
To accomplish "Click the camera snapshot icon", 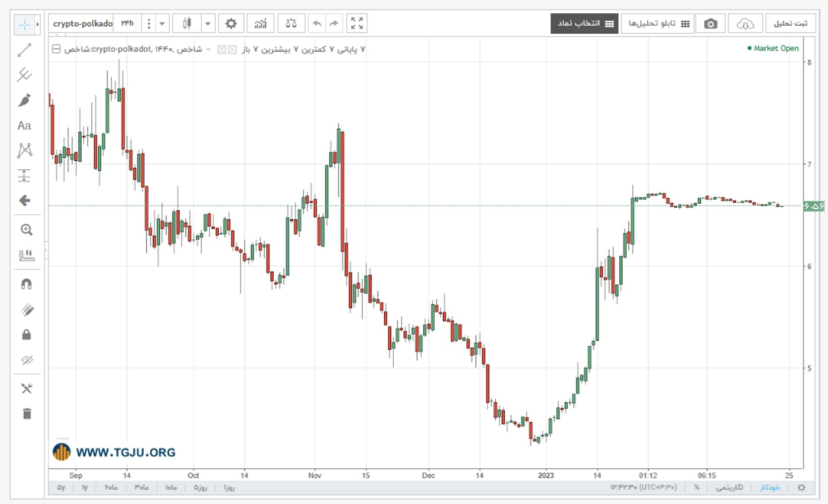I will coord(711,24).
